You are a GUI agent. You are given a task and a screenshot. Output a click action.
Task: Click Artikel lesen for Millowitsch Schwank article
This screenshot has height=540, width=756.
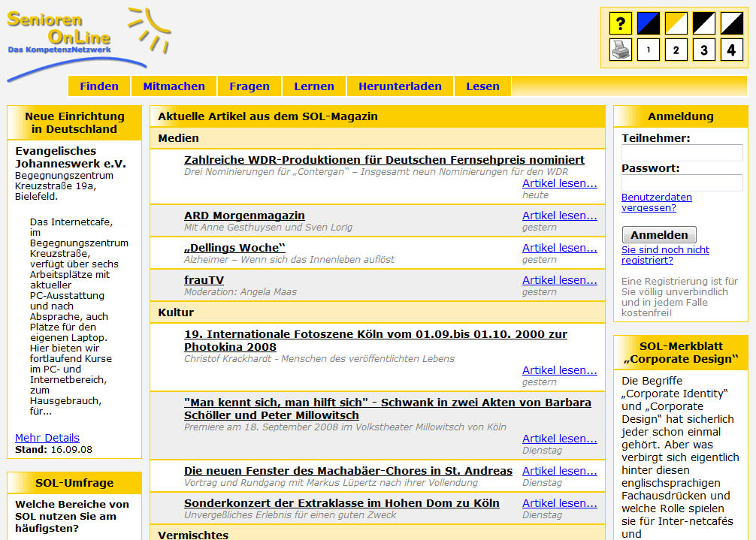[559, 439]
